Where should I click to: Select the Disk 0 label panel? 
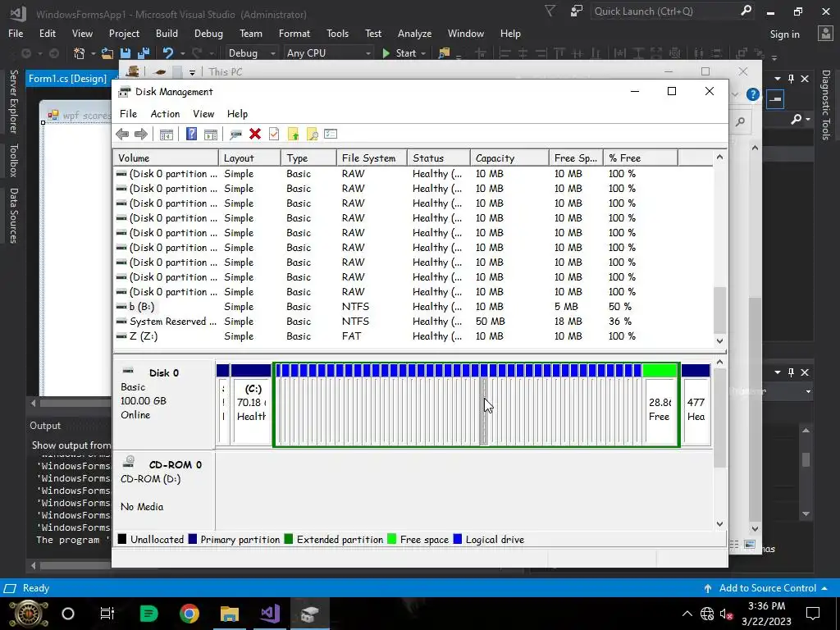pyautogui.click(x=163, y=404)
